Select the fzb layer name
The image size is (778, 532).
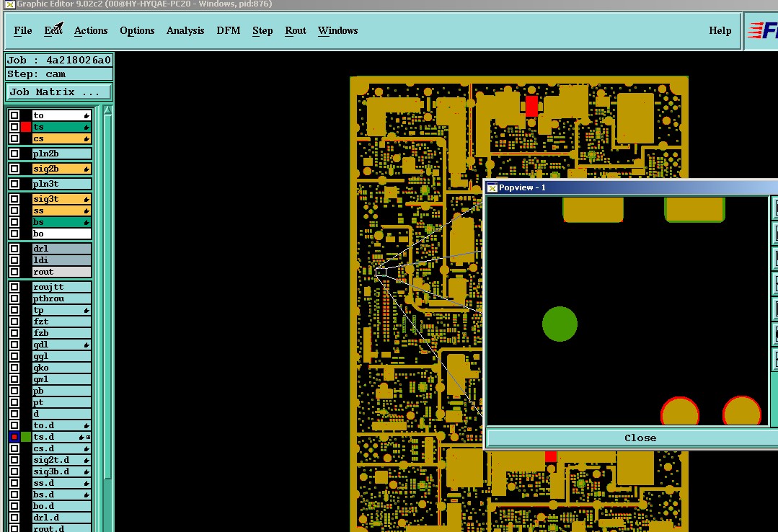click(61, 333)
